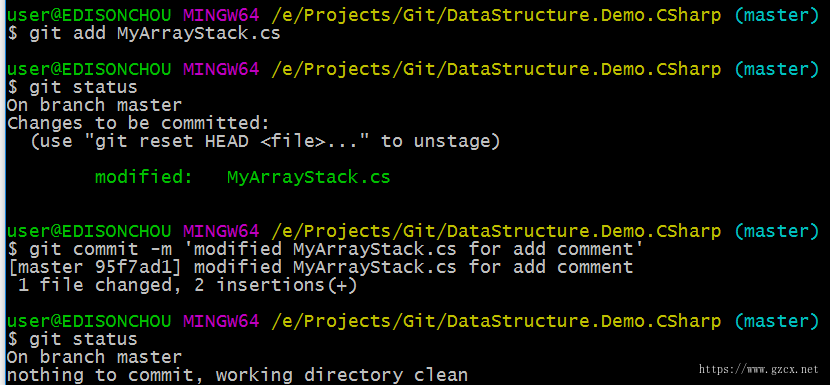Click the first (master) branch indicator
This screenshot has height=385, width=830.
777,16
